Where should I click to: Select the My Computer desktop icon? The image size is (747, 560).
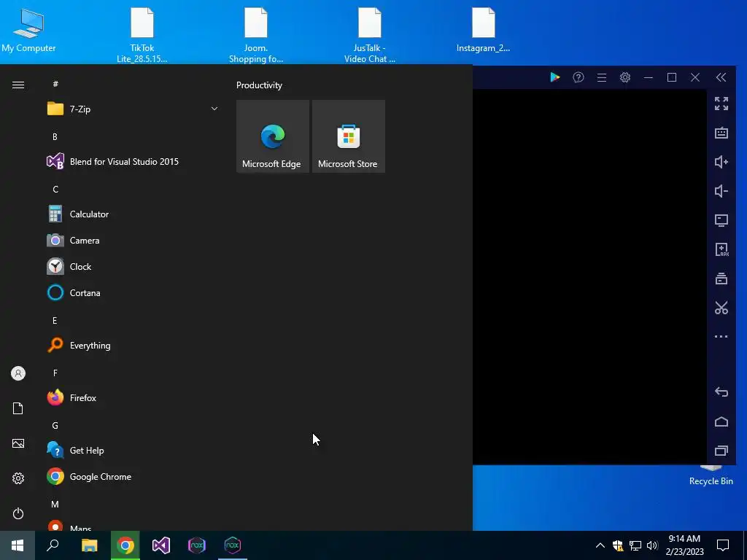pyautogui.click(x=28, y=29)
